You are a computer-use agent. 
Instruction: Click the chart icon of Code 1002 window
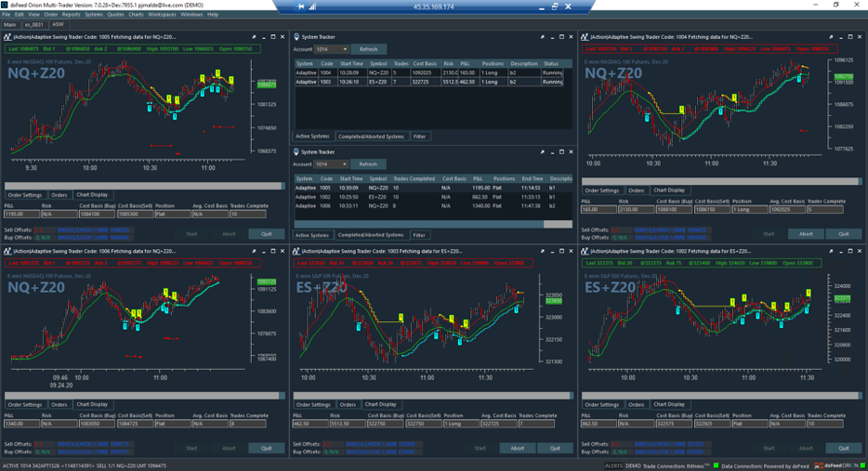tap(585, 251)
